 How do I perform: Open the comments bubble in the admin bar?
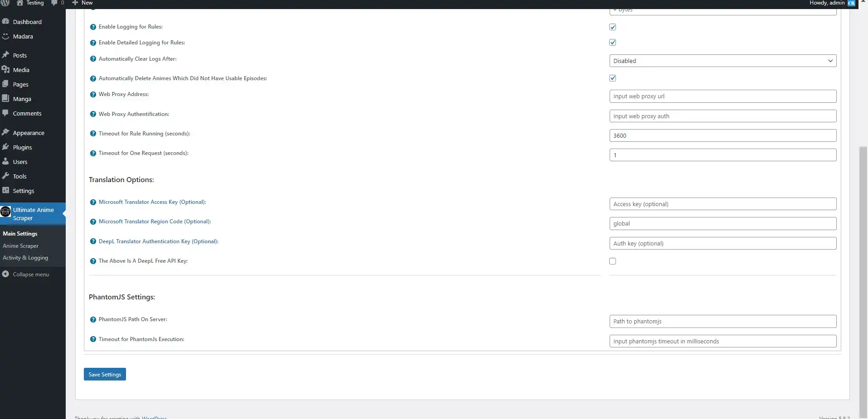[x=54, y=3]
